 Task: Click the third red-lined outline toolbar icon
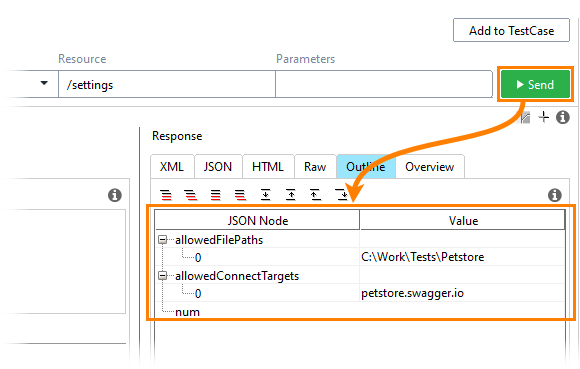[216, 194]
